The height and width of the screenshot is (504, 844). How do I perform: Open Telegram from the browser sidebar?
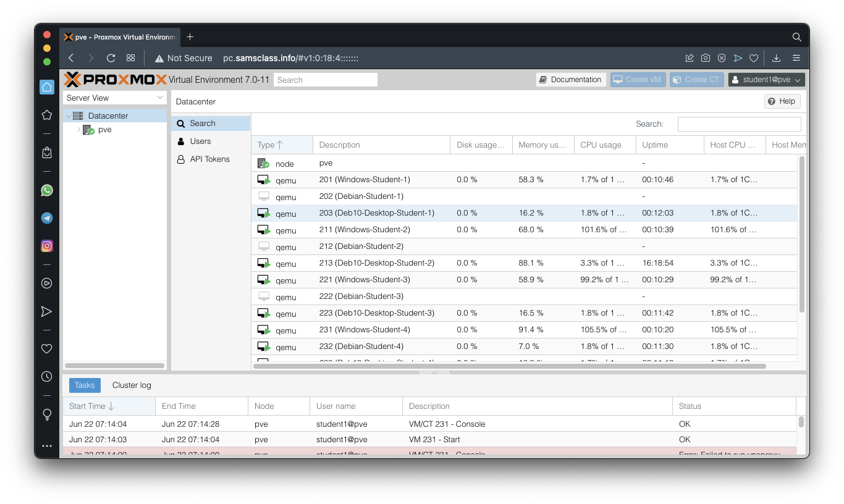click(47, 218)
